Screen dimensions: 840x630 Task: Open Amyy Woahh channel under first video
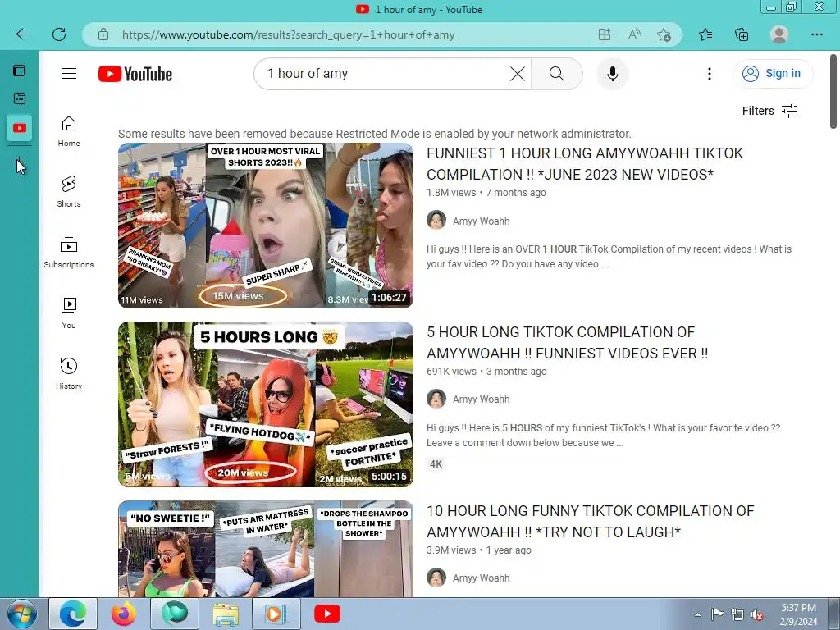pos(481,221)
